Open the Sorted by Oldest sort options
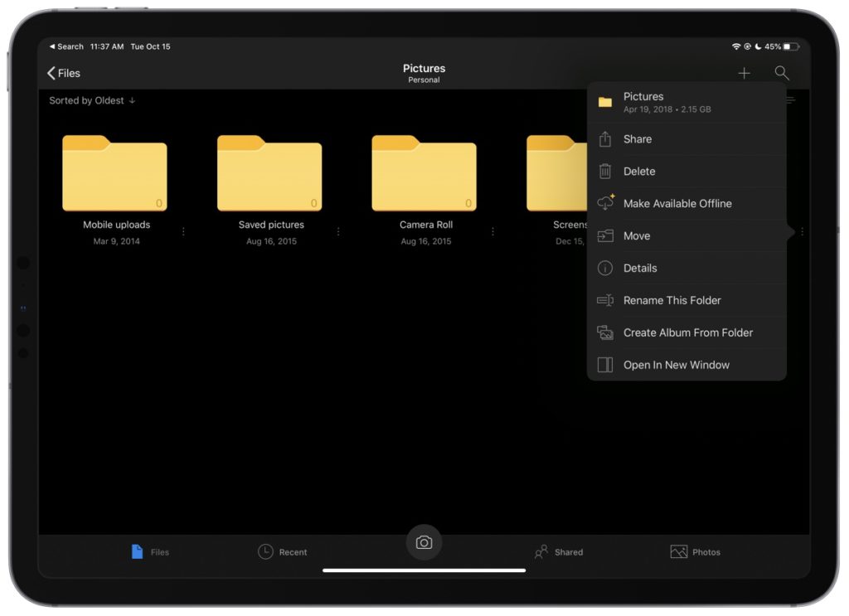 [91, 99]
